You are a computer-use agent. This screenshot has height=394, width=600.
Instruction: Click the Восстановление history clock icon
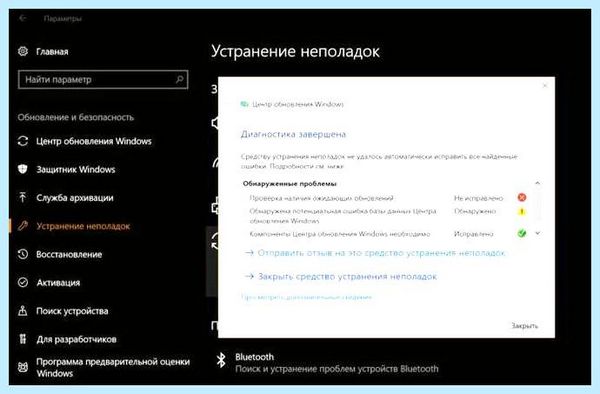(x=23, y=254)
